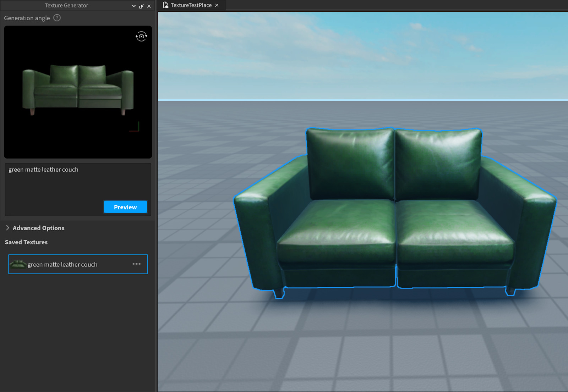Open the Generation angle help tooltip
This screenshot has height=392, width=568.
[57, 18]
